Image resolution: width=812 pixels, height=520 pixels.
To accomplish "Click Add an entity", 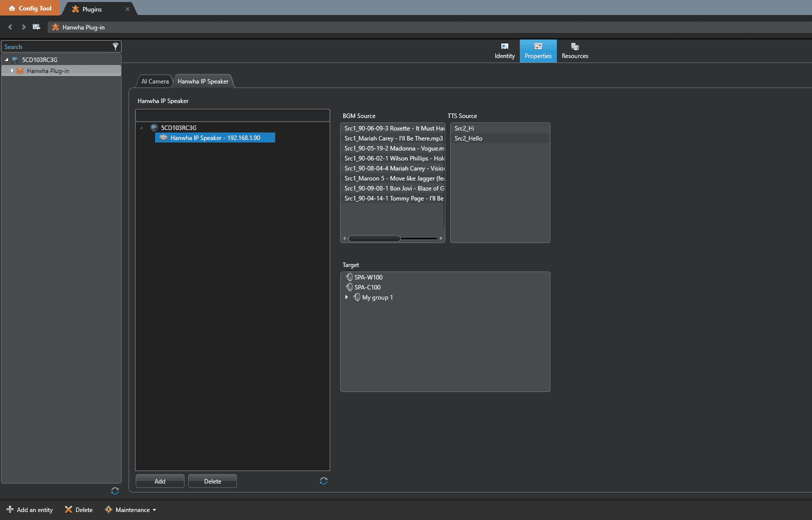I will point(30,510).
